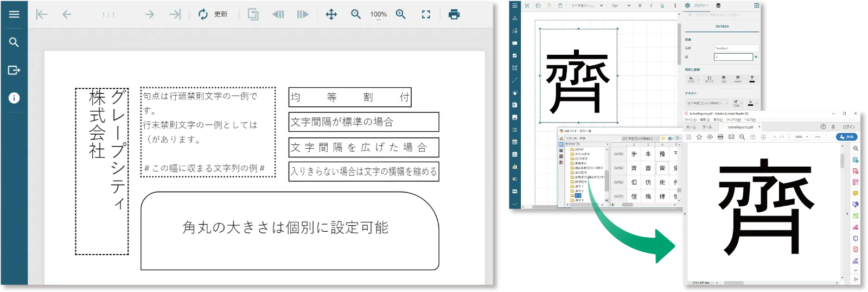This screenshot has width=868, height=292.
Task: Toggle bold in the designer toolbar
Action: click(640, 5)
